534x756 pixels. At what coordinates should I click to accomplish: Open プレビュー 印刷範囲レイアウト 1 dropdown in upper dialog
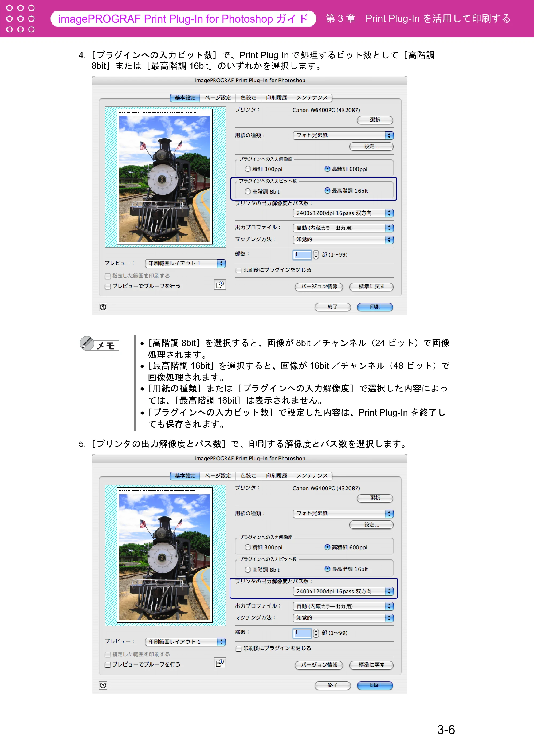coord(185,263)
